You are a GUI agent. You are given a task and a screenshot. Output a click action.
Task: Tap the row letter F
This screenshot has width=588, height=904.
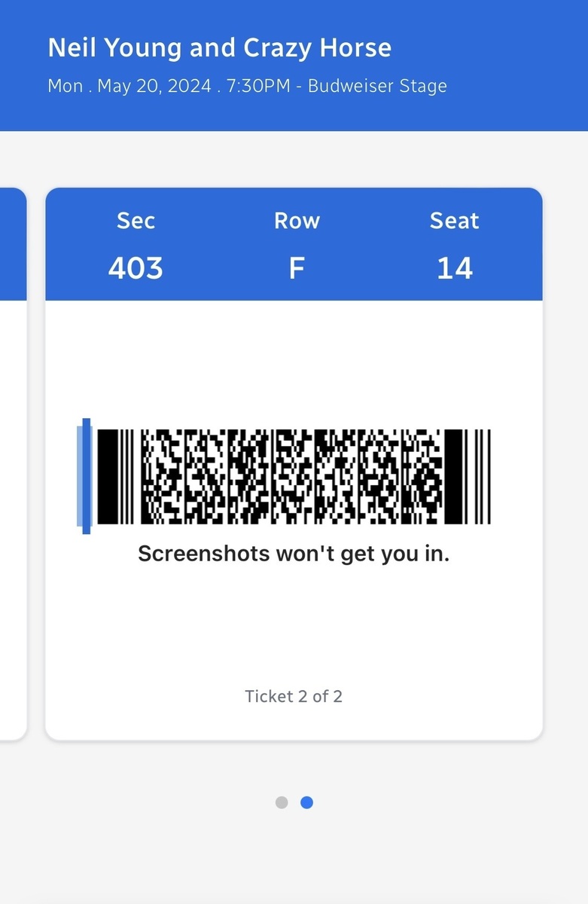[297, 268]
